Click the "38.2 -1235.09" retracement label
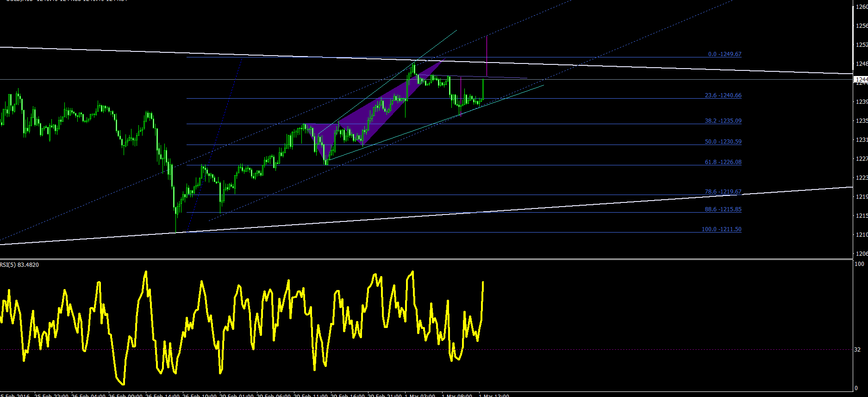 [723, 121]
